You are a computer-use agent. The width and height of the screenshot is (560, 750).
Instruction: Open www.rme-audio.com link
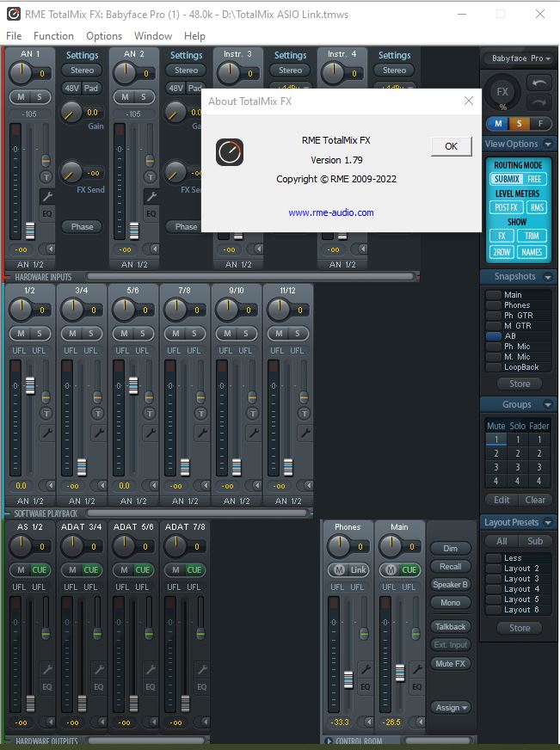331,212
